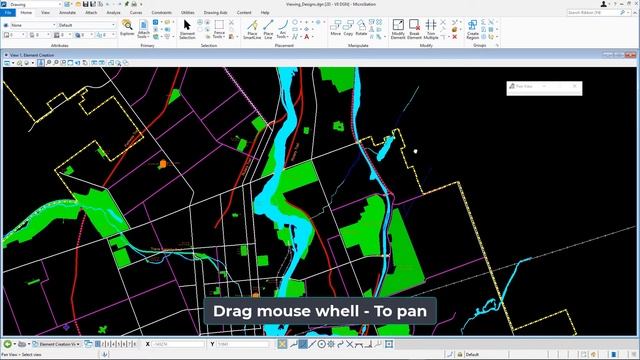Select the Trim Multiple tool
640x360 pixels.
click(x=431, y=29)
